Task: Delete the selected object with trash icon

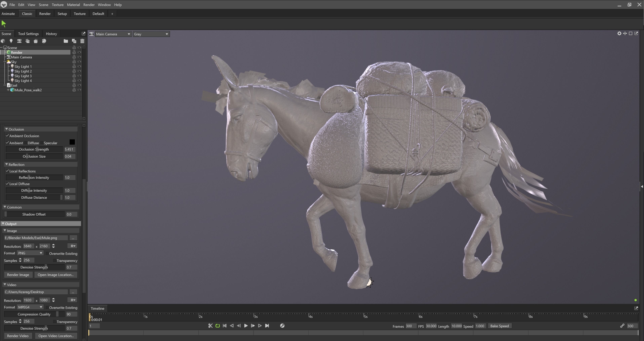Action: [x=82, y=41]
